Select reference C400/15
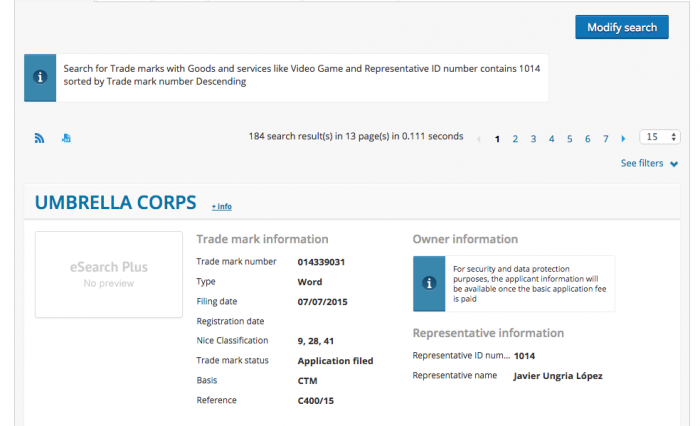The height and width of the screenshot is (426, 700). pos(316,401)
